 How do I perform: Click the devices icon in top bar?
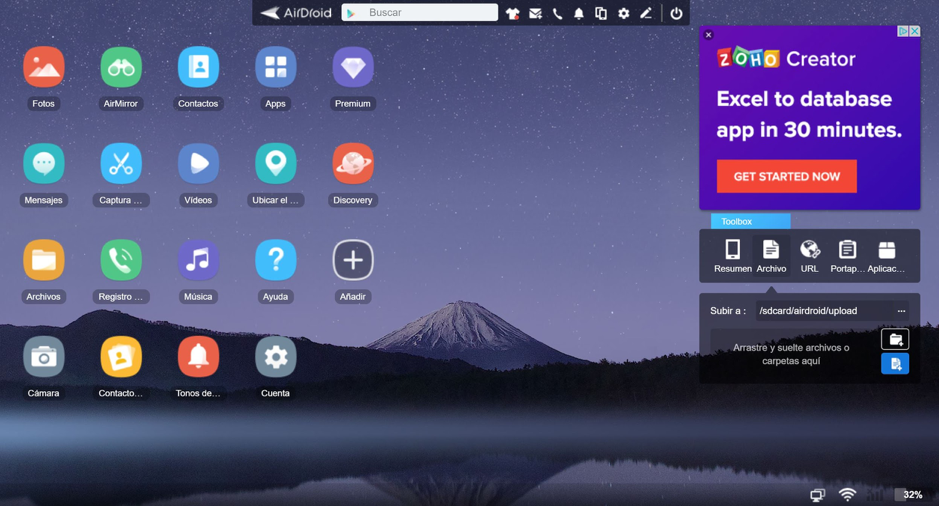[601, 13]
